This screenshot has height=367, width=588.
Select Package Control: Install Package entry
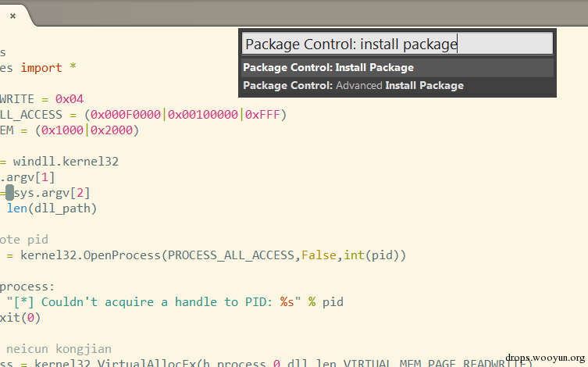[397, 67]
